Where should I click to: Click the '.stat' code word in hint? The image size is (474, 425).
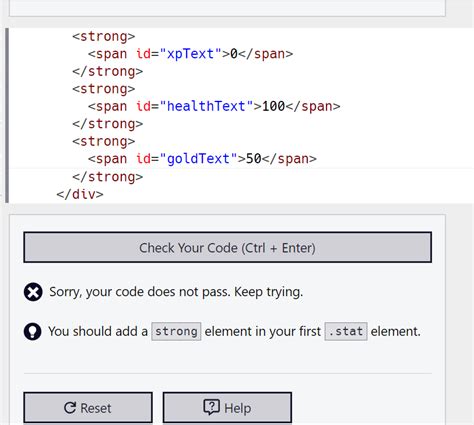point(346,331)
